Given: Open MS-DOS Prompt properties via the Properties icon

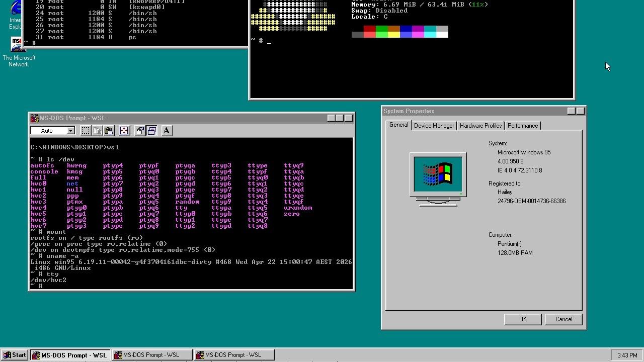Looking at the screenshot, I should pos(139,131).
